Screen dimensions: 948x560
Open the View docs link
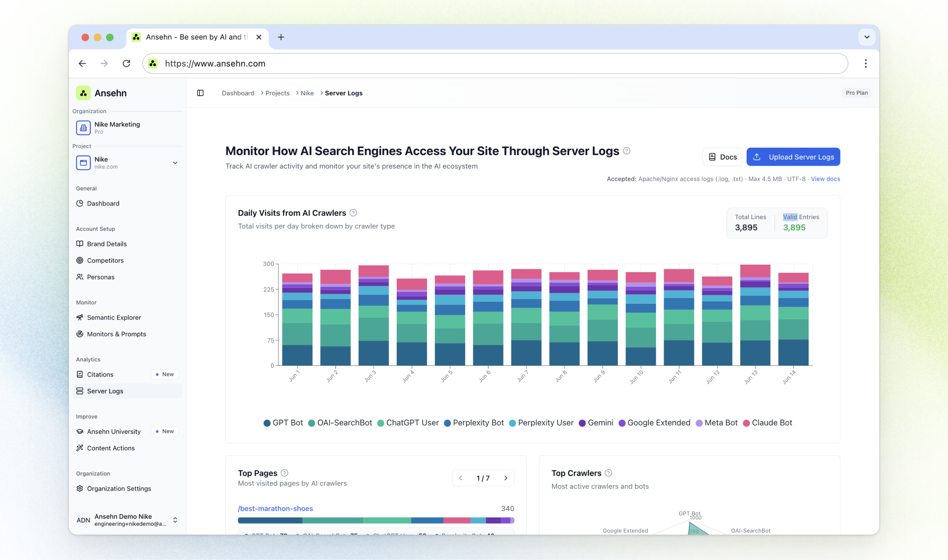tap(825, 179)
